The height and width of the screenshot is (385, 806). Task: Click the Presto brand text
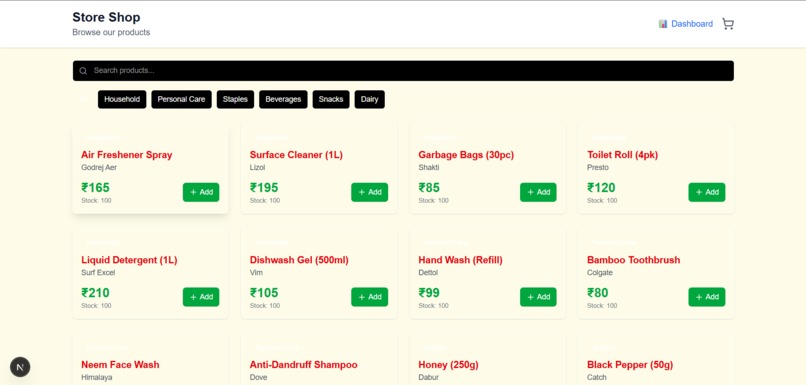pos(598,168)
